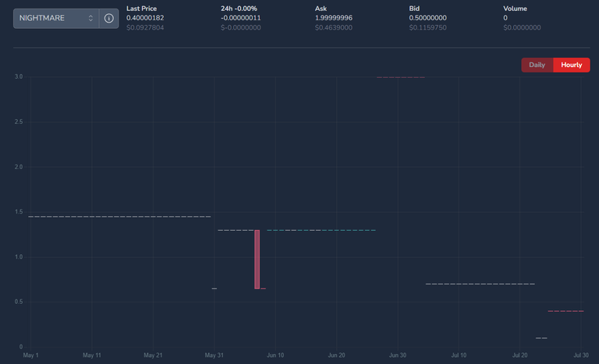Click the May 21 x-axis label

tap(153, 355)
